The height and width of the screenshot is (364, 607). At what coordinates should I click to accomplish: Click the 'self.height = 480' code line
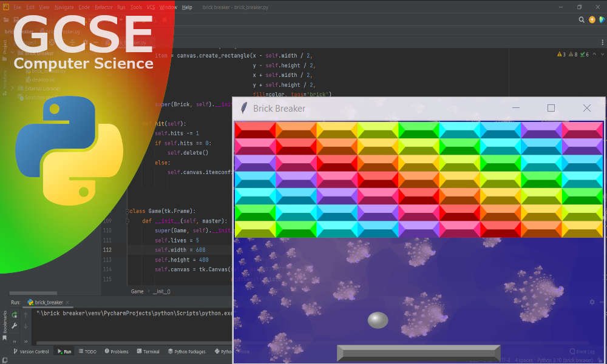coord(181,260)
